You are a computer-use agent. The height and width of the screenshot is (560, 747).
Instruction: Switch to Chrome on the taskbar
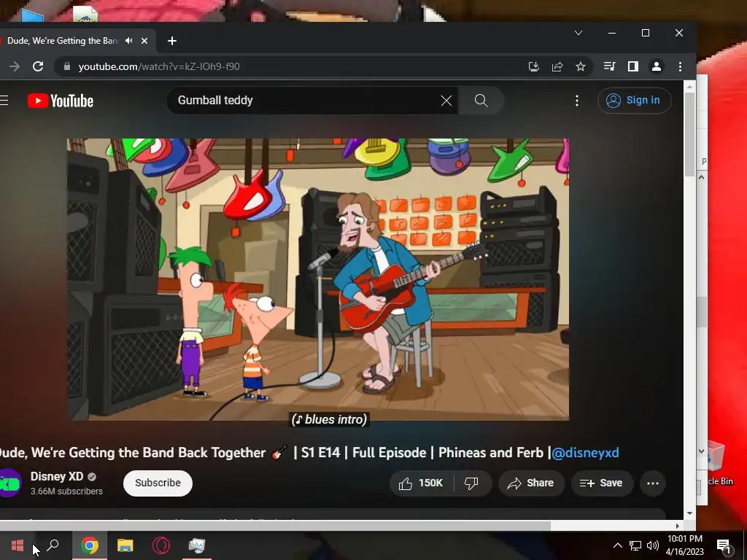(x=90, y=545)
